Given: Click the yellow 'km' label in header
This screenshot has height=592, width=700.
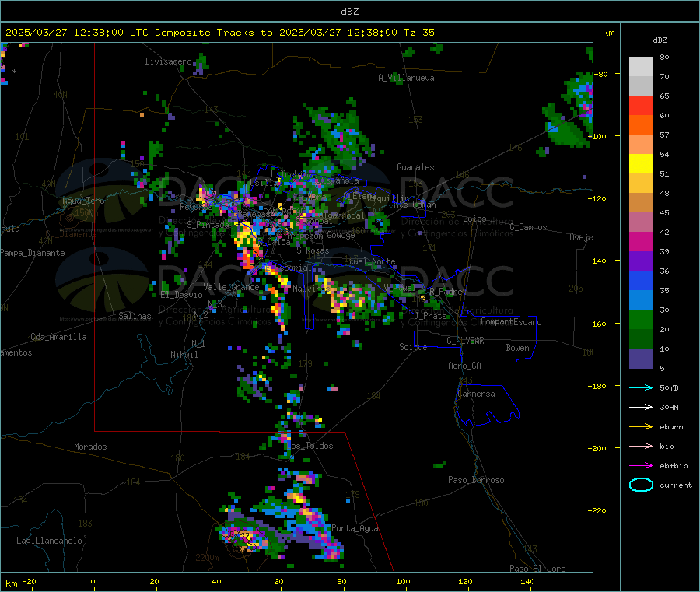Looking at the screenshot, I should (x=608, y=33).
